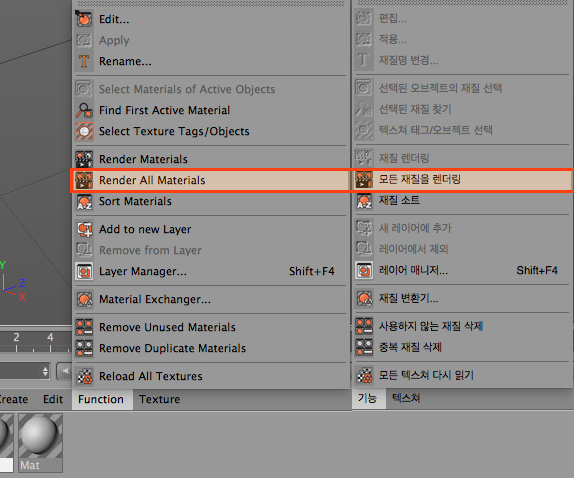Open 레이어 매니저... in Korean menu

click(462, 270)
